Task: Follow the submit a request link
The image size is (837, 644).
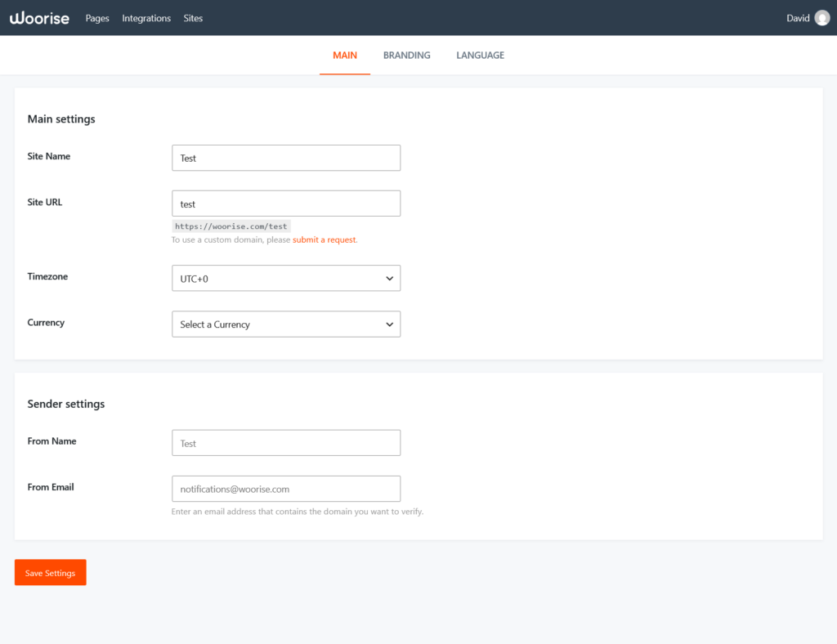Action: click(x=324, y=239)
